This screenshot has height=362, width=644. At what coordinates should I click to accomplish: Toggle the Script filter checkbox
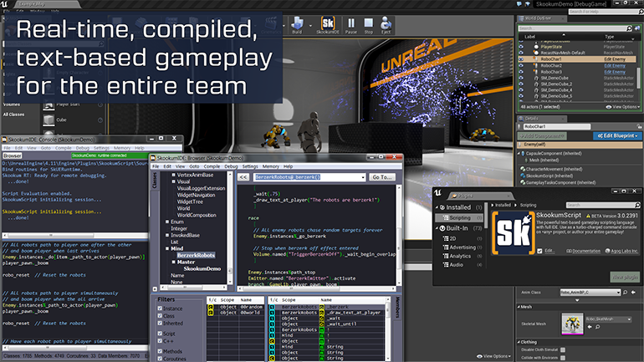(160, 334)
